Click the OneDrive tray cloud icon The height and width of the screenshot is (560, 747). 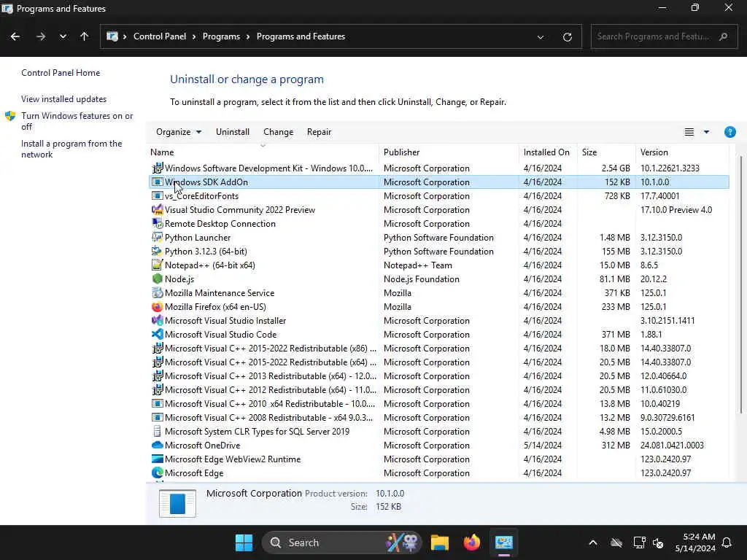[616, 542]
